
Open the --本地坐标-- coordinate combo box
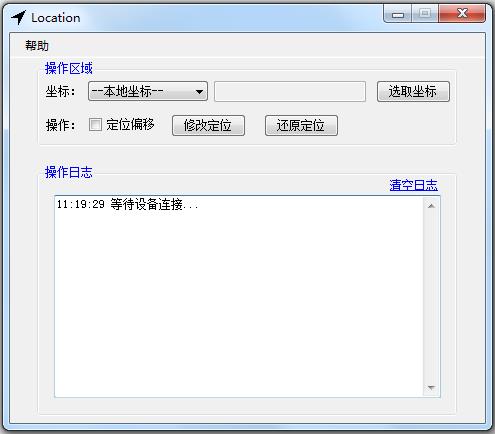pos(148,91)
